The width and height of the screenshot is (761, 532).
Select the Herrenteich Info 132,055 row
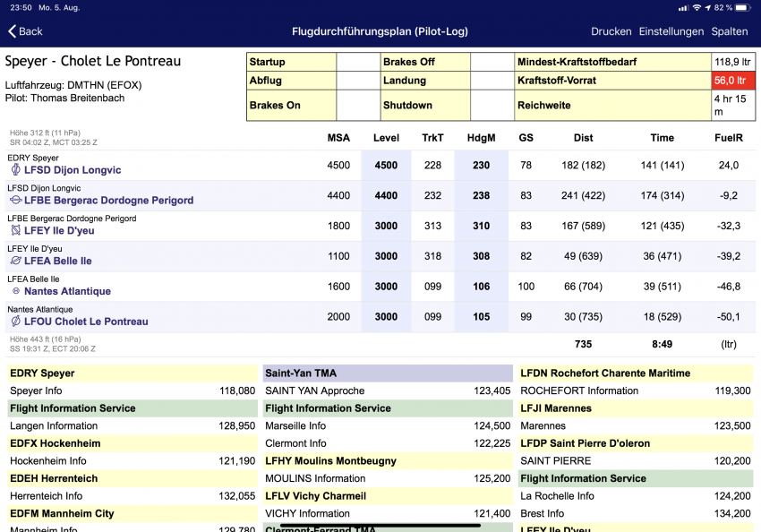(133, 496)
